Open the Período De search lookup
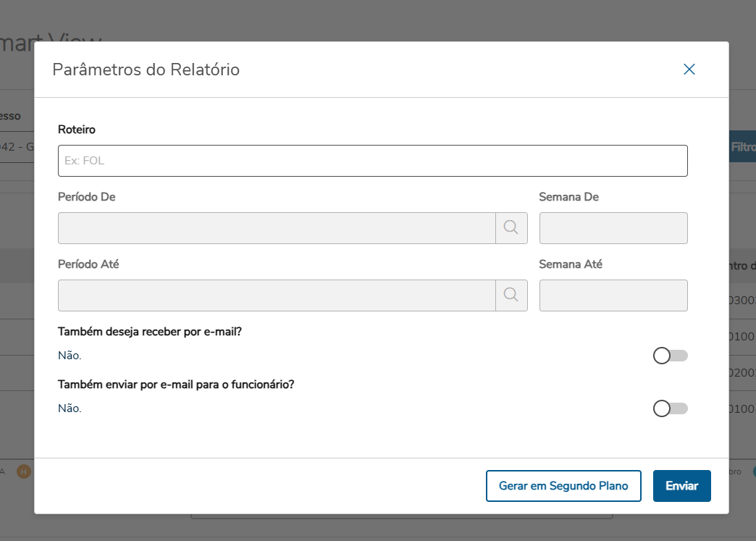The height and width of the screenshot is (541, 756). (x=511, y=227)
